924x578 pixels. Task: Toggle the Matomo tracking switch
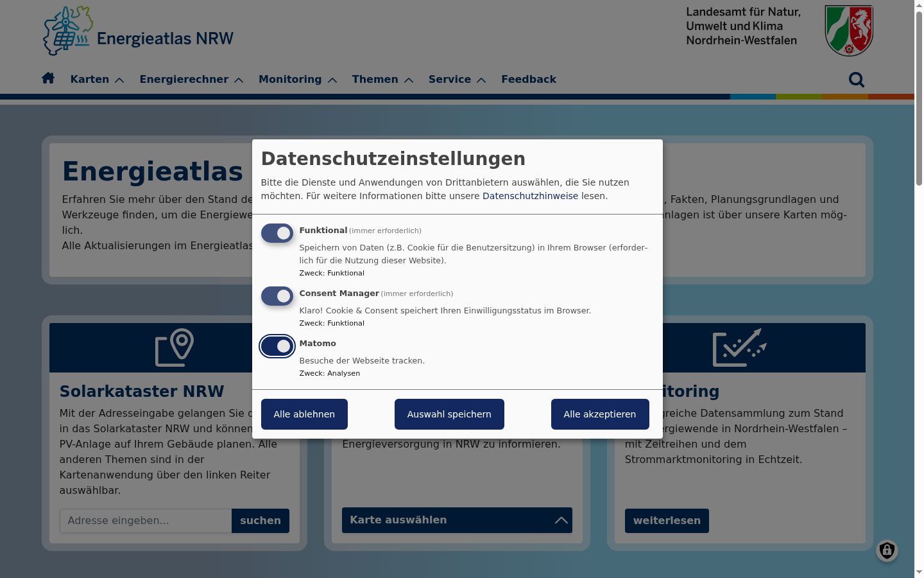click(x=277, y=346)
